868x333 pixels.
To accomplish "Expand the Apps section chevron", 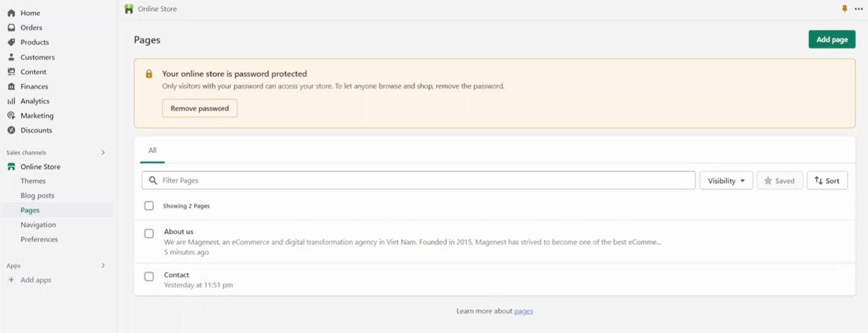I will pyautogui.click(x=103, y=266).
